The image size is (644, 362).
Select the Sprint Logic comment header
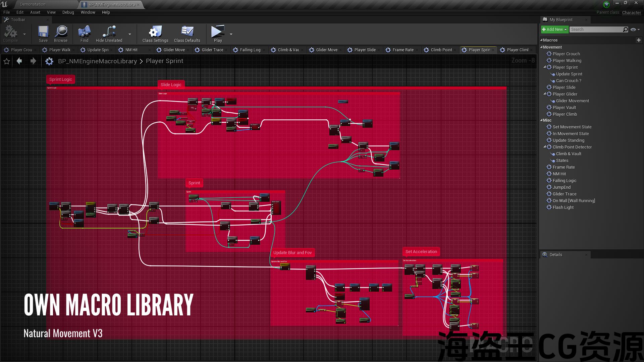pyautogui.click(x=61, y=79)
